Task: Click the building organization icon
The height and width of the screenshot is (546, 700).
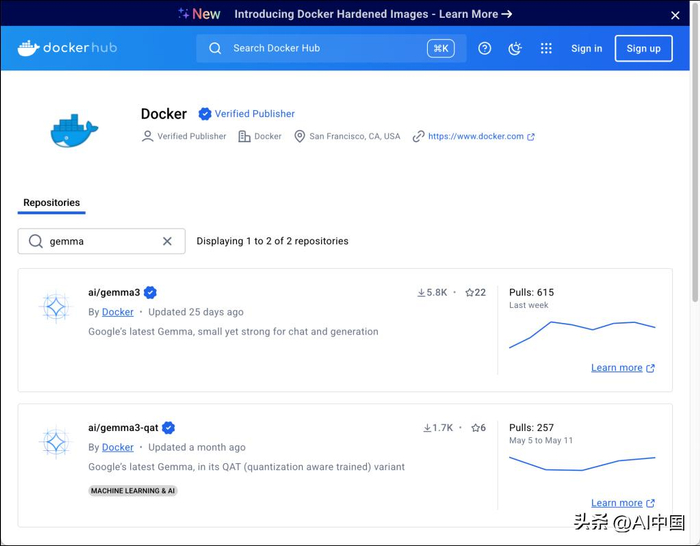Action: click(244, 136)
